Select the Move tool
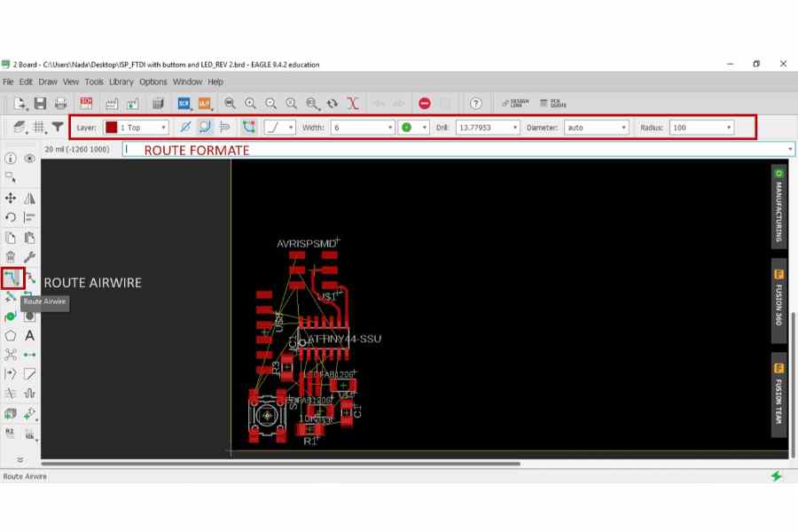Image resolution: width=798 pixels, height=532 pixels. pyautogui.click(x=10, y=198)
